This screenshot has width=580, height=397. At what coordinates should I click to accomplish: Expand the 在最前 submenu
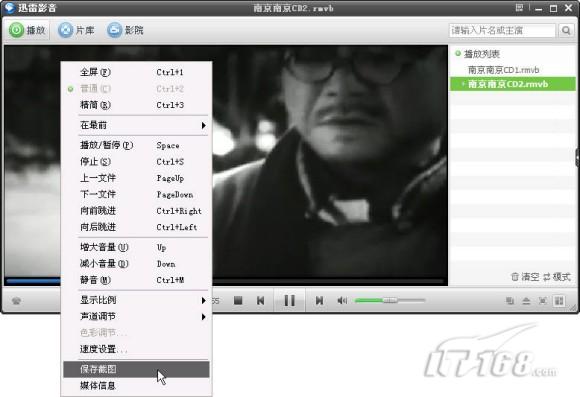pyautogui.click(x=136, y=125)
